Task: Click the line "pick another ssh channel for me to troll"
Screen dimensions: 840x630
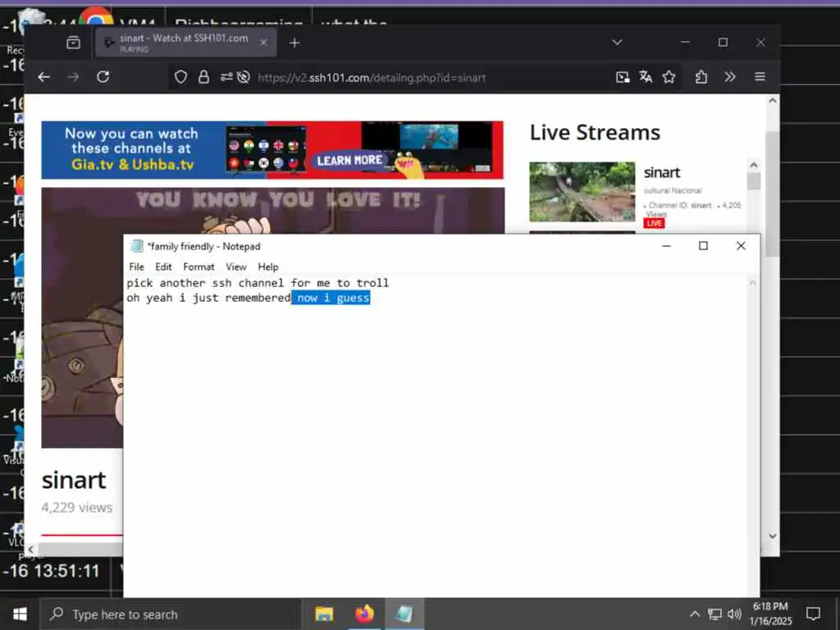Action: 258,283
